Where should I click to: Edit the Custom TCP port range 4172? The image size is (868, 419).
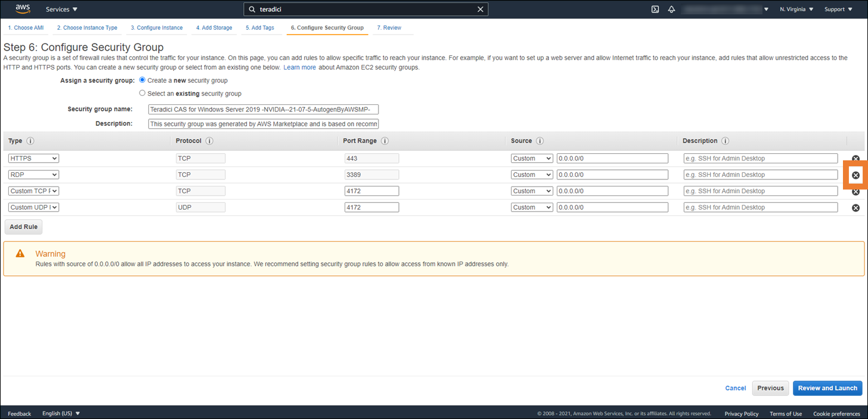pyautogui.click(x=372, y=191)
